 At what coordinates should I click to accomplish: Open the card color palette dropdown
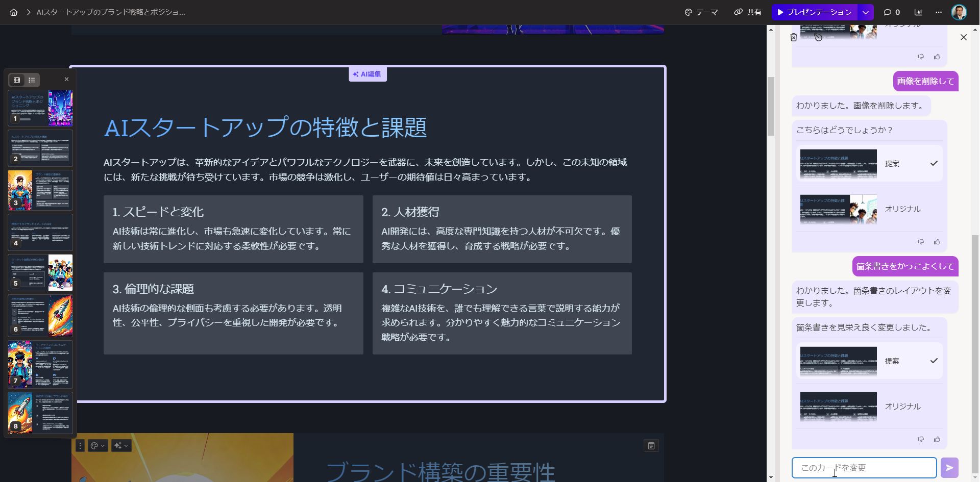click(x=96, y=445)
